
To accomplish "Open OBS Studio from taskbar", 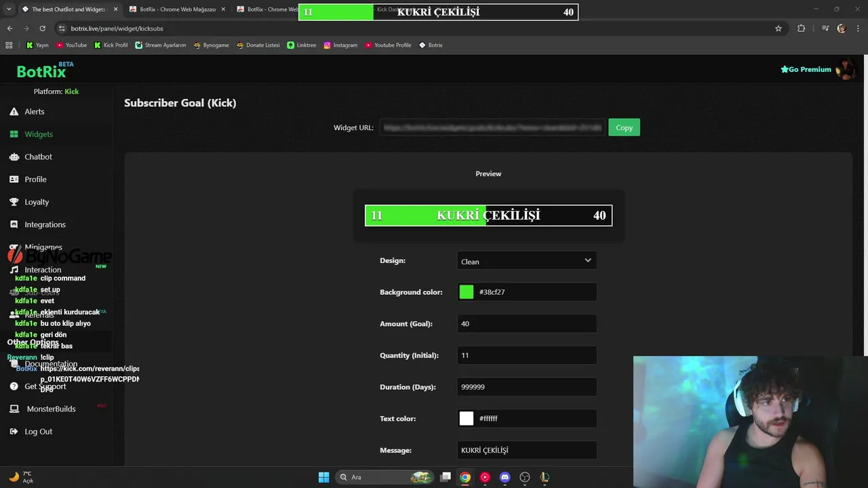I will click(524, 477).
